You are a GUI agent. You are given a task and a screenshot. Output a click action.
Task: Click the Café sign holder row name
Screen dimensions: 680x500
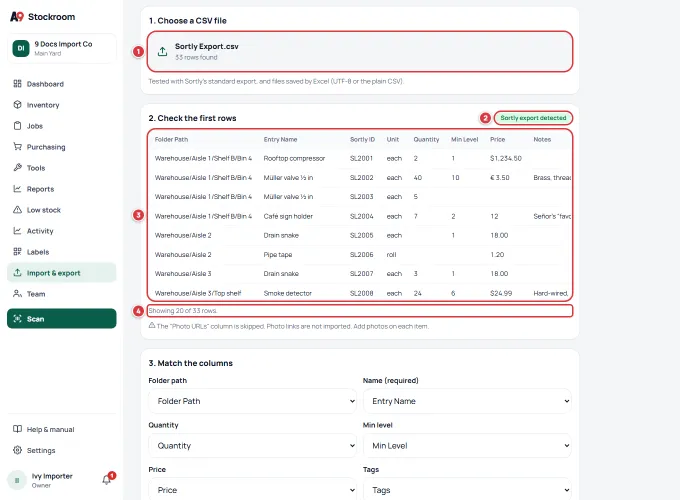(x=288, y=216)
